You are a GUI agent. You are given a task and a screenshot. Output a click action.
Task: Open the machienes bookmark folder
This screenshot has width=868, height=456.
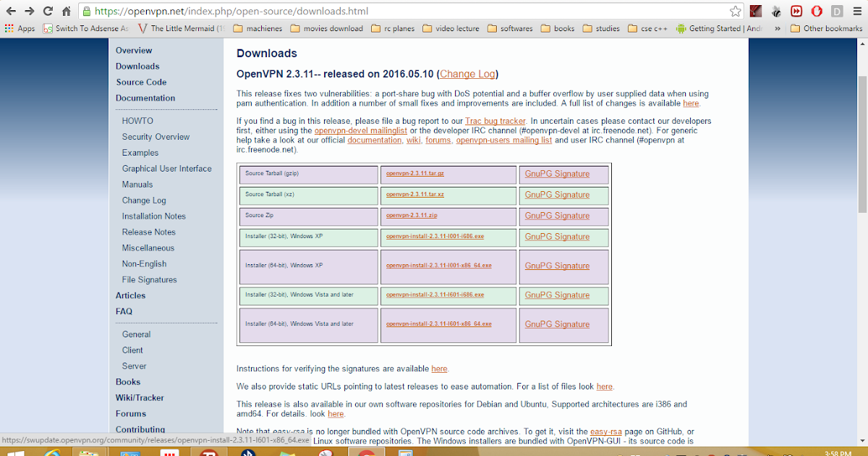tap(256, 29)
